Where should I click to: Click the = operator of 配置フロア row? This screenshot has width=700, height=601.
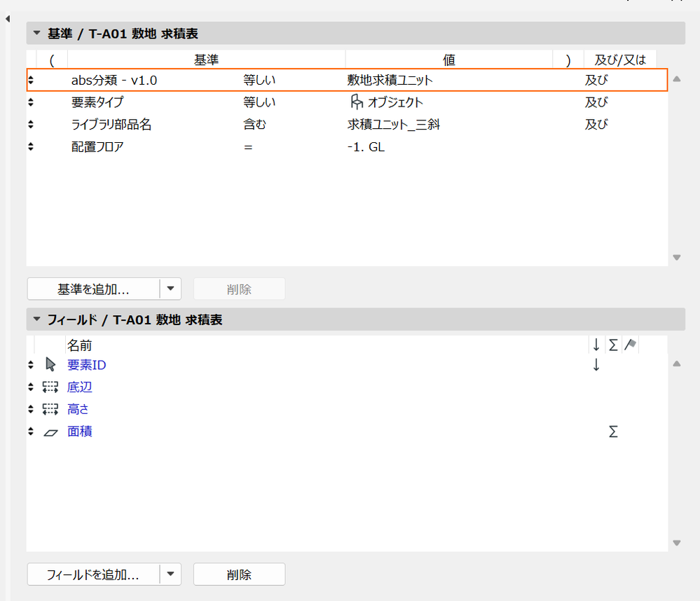click(248, 147)
